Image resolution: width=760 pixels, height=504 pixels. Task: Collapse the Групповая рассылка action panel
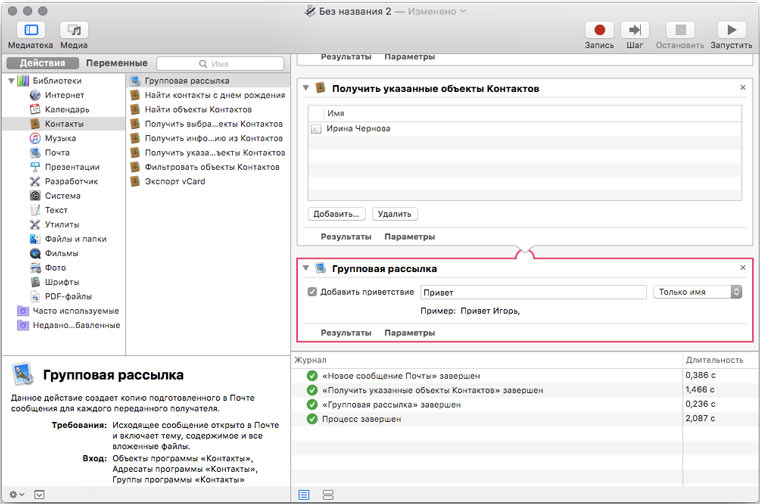(x=305, y=269)
